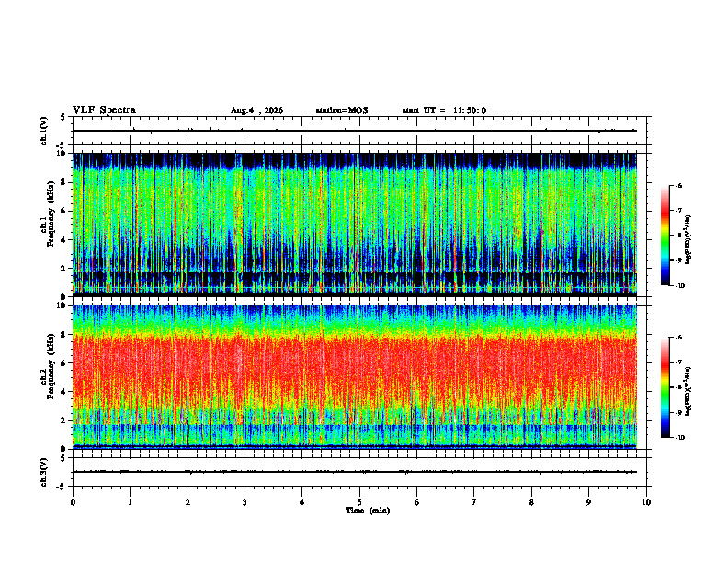
Task: Click the ch.1 color bar bottom label "-10"
Action: click(x=679, y=286)
